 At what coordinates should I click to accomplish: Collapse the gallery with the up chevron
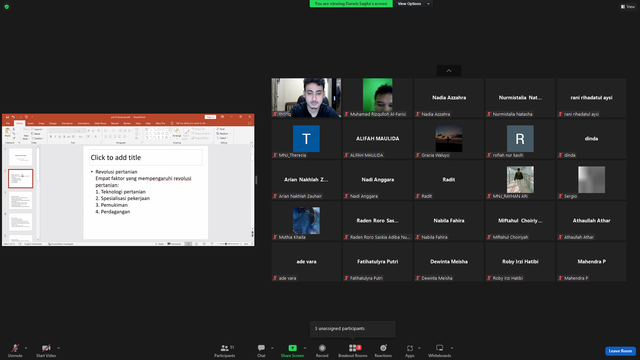449,71
